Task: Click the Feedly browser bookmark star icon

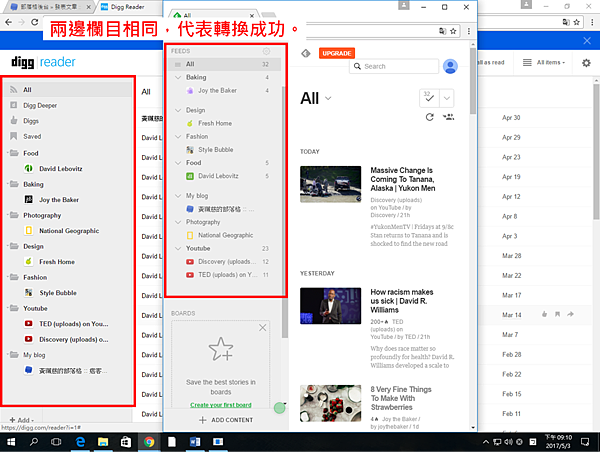Action: (453, 31)
